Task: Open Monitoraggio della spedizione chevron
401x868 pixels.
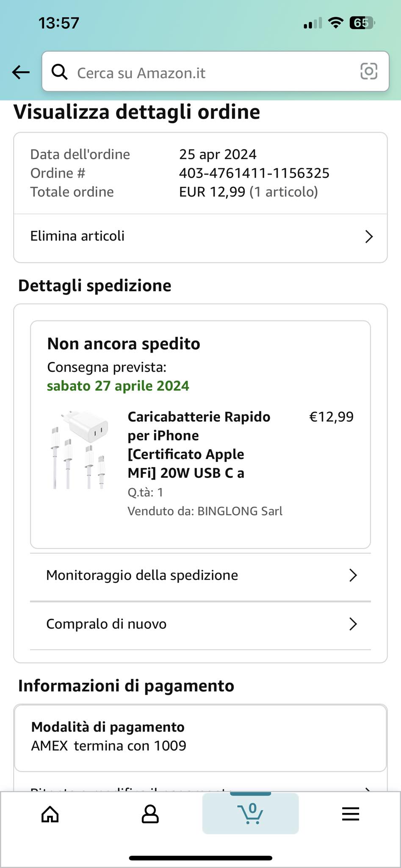Action: (x=353, y=576)
